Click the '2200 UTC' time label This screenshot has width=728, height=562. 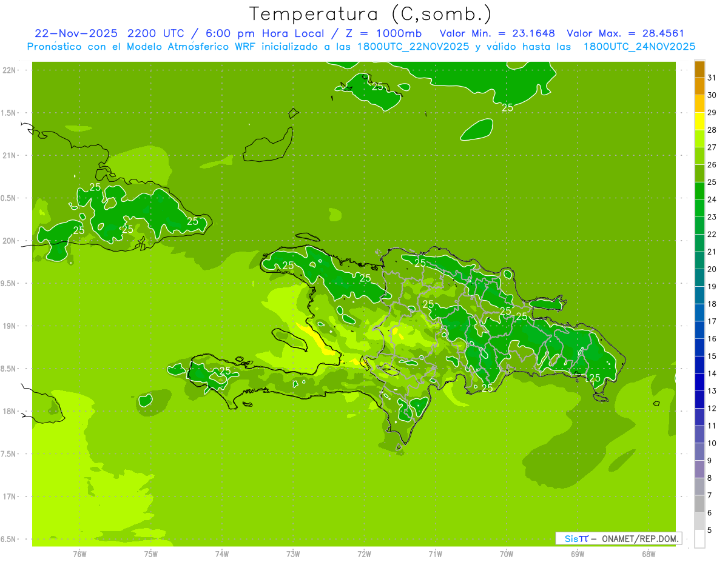click(156, 33)
